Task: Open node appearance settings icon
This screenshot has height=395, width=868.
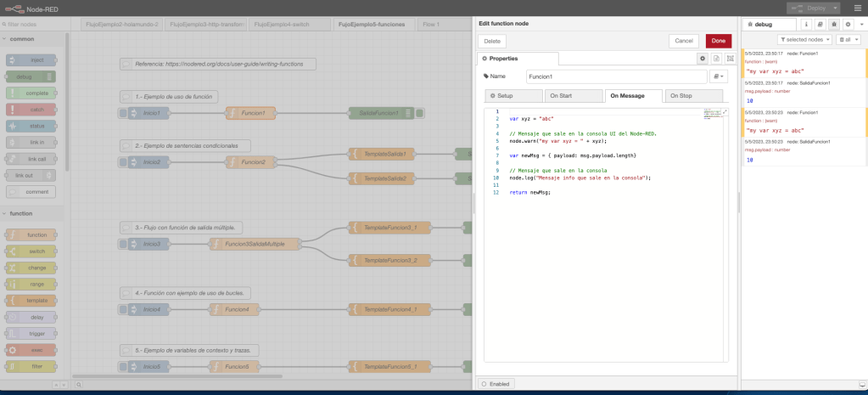Action: [730, 59]
